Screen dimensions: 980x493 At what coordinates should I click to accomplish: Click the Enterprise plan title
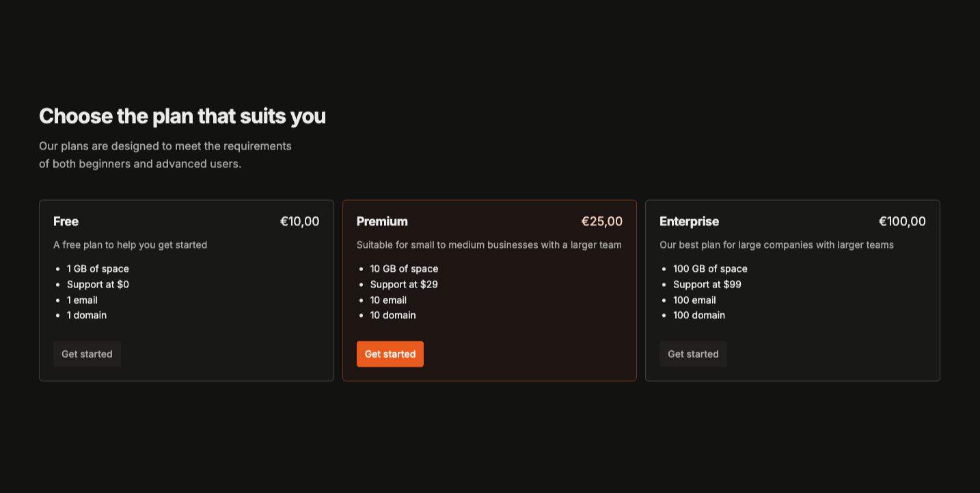point(689,221)
